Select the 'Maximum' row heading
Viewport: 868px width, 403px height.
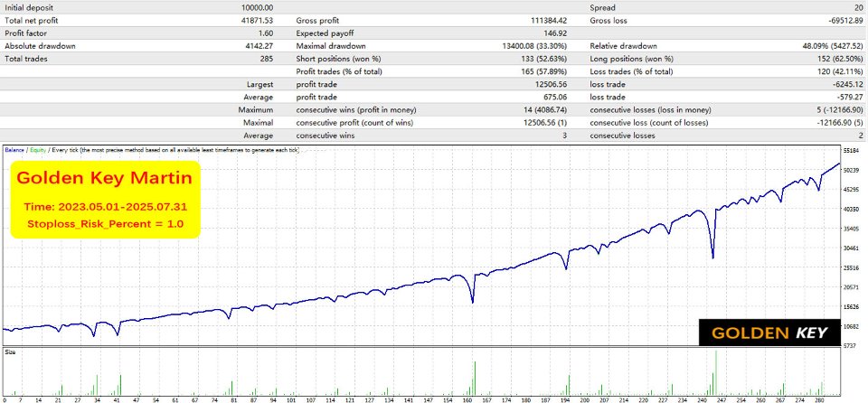coord(256,109)
